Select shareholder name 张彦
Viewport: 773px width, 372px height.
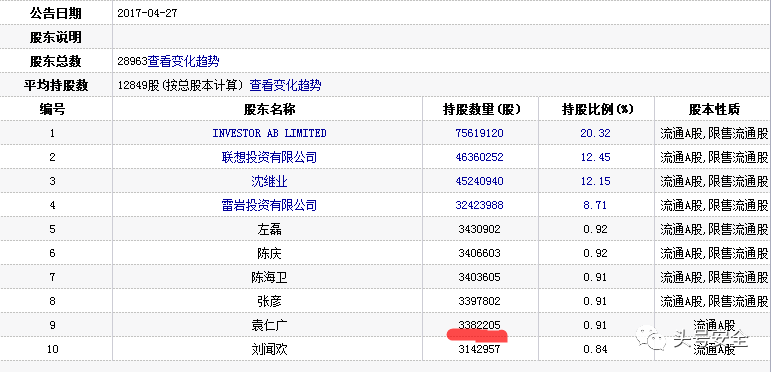(x=269, y=301)
